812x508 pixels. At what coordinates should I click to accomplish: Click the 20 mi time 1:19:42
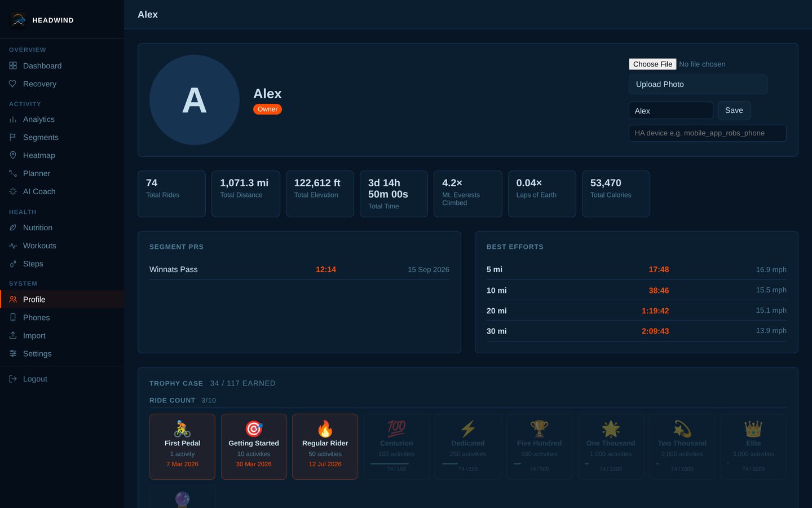(655, 310)
